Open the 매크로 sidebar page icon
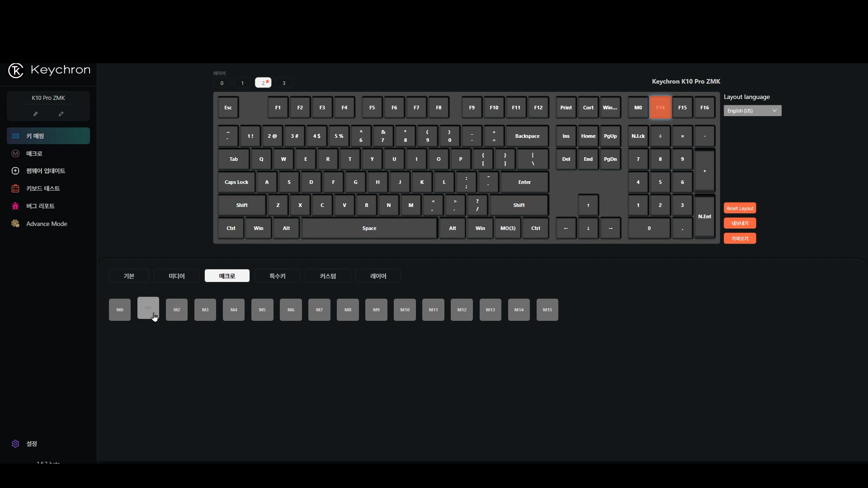The height and width of the screenshot is (488, 868). (x=15, y=154)
